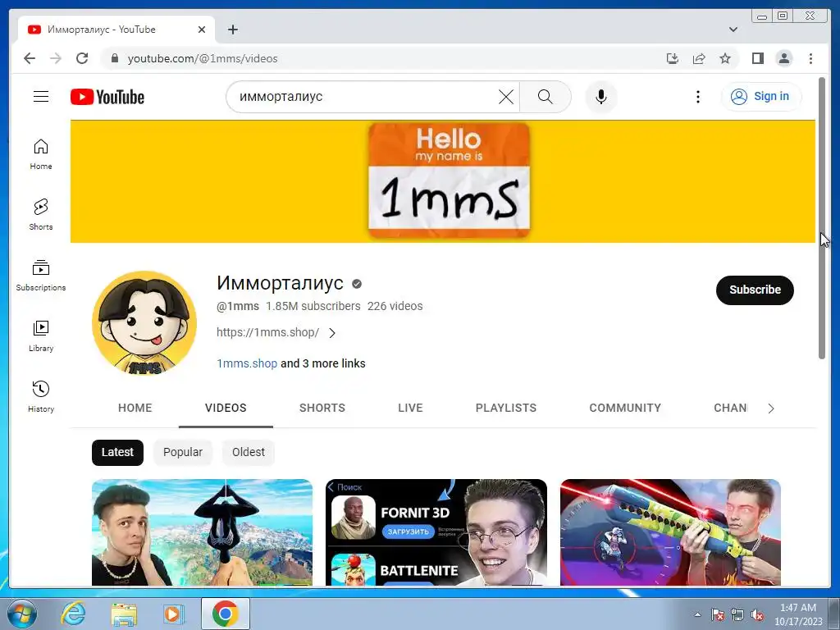Image resolution: width=840 pixels, height=630 pixels.
Task: Sort videos by Popular
Action: [183, 452]
